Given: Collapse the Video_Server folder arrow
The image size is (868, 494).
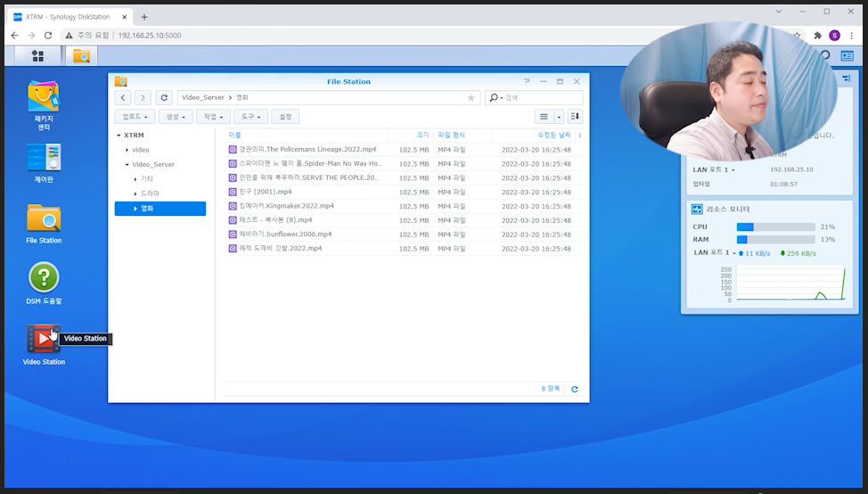Looking at the screenshot, I should click(x=127, y=164).
